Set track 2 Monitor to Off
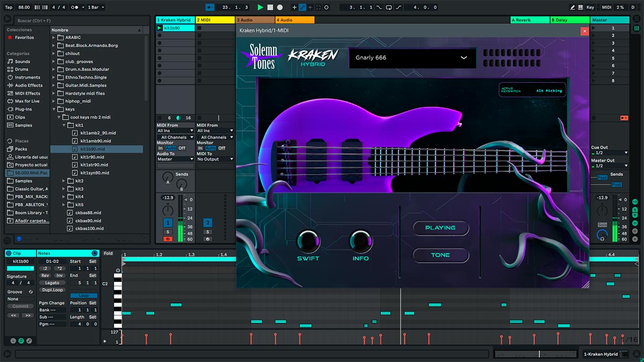 (222, 148)
